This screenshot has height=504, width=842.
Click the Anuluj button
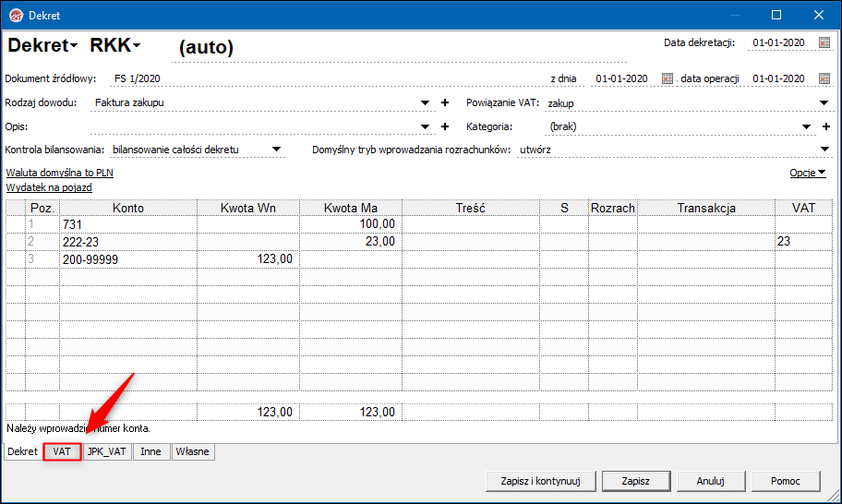coord(711,481)
